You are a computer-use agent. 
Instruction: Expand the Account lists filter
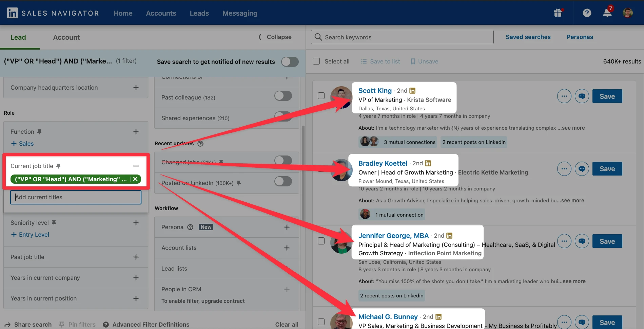287,248
